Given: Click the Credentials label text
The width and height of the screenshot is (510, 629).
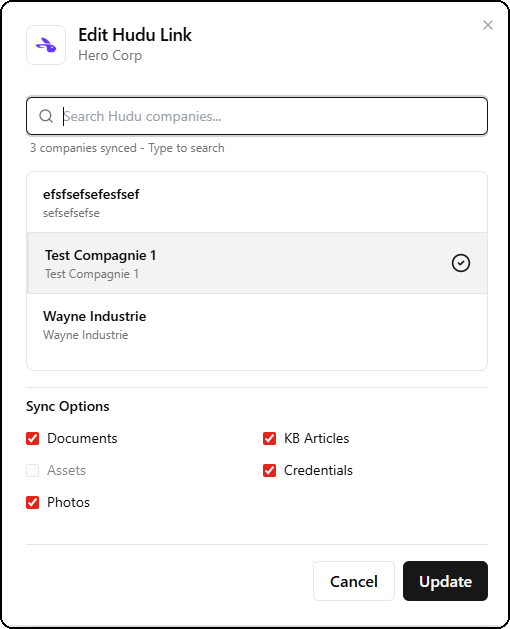Looking at the screenshot, I should [318, 471].
